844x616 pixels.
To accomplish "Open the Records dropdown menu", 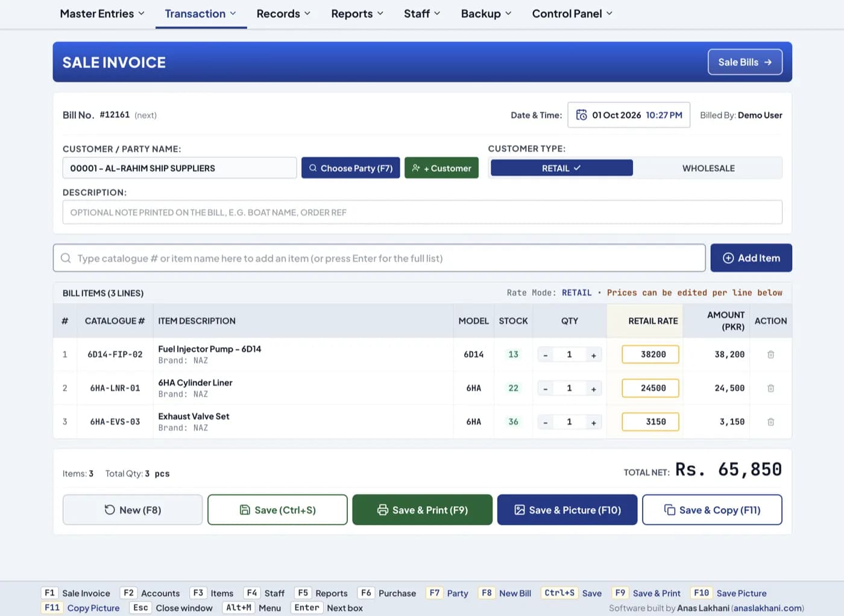I will tap(283, 14).
